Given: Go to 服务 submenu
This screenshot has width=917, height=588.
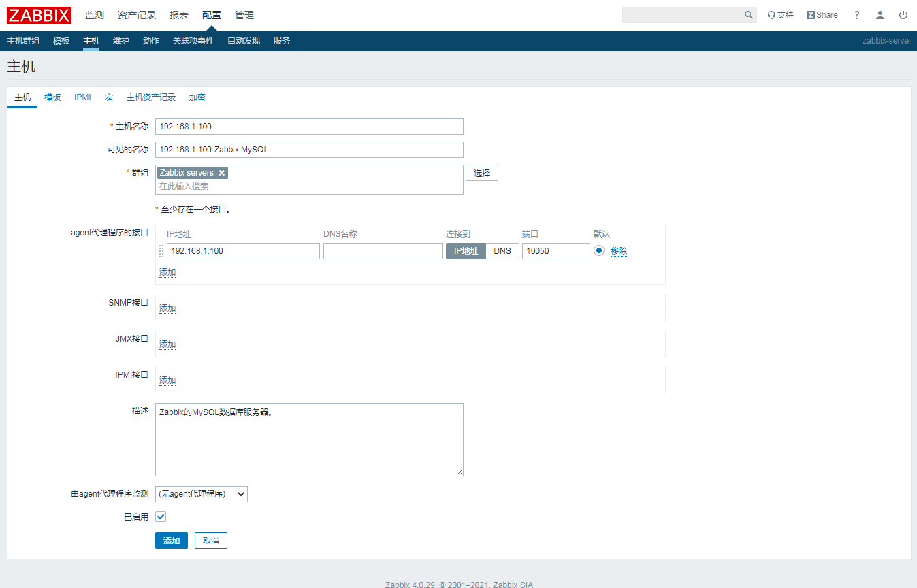Looking at the screenshot, I should click(282, 41).
